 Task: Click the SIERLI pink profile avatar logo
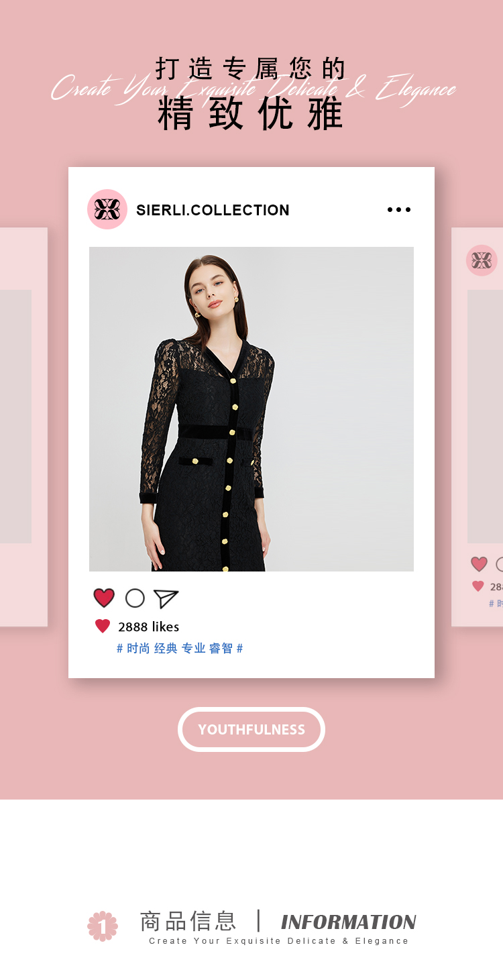pos(107,209)
